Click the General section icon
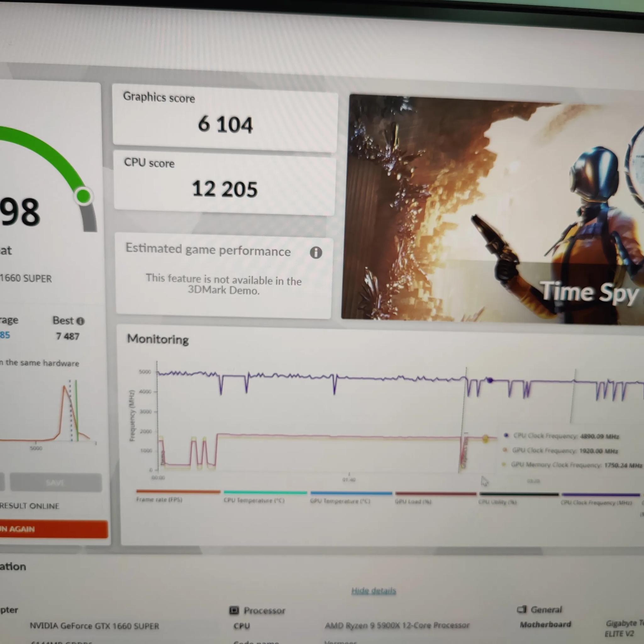644x644 pixels. 521,609
